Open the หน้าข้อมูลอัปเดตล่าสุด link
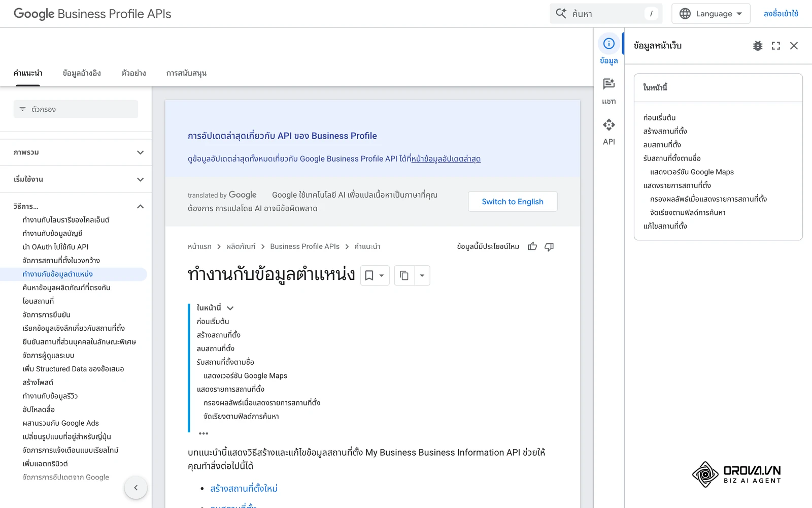 (x=446, y=158)
